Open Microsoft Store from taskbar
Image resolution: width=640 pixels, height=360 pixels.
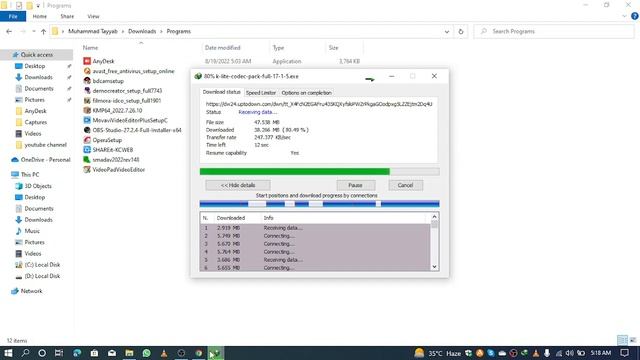point(94,353)
